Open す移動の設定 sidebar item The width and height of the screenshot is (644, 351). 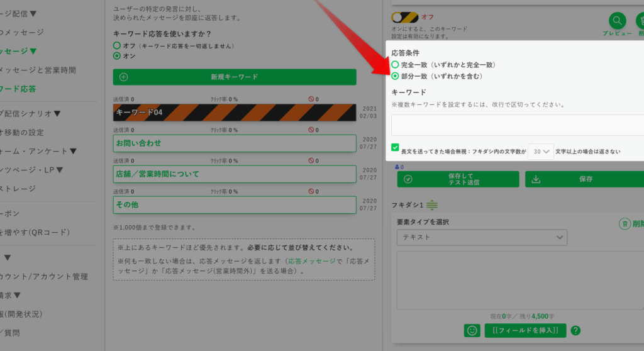pyautogui.click(x=22, y=132)
